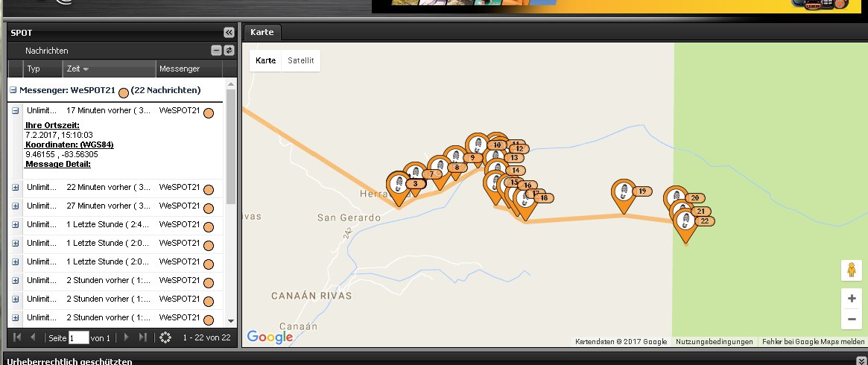Screen dimensions: 868x365
Task: Switch map view to Karte mode
Action: [x=266, y=60]
